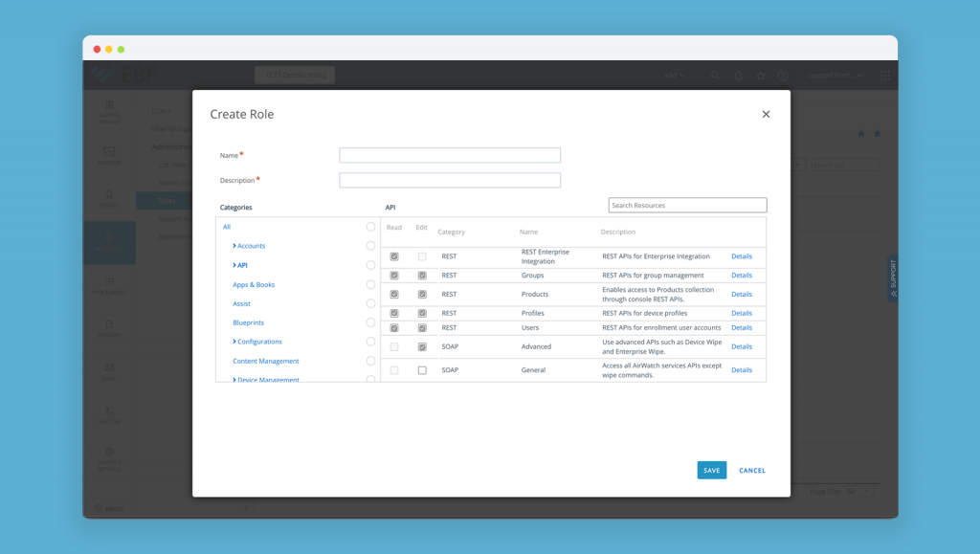Screen dimensions: 980x554
Task: Open Apps & Books in the sidebar
Action: coord(109,285)
